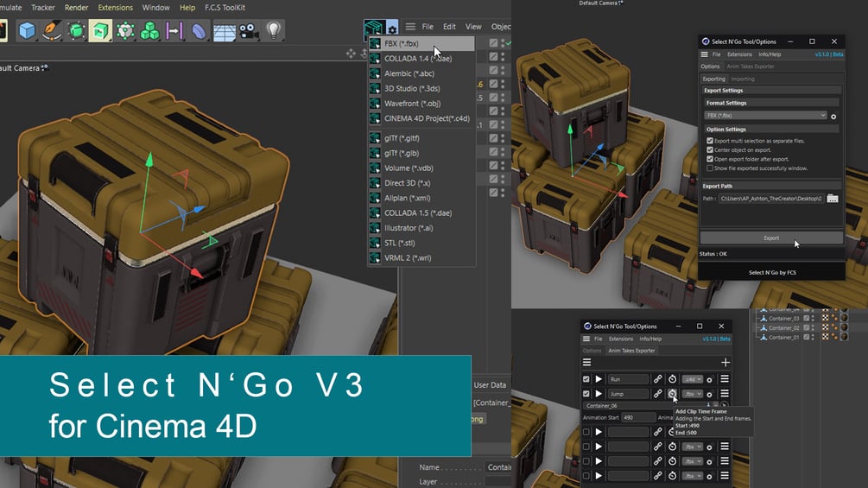Select Container_02 in the object tree
Screen dimensions: 868x488
click(783, 327)
